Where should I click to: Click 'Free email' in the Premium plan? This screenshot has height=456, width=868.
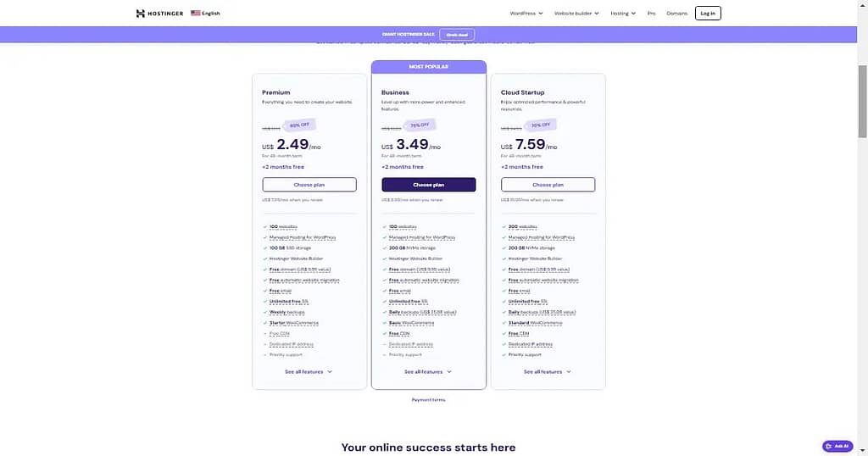point(280,291)
